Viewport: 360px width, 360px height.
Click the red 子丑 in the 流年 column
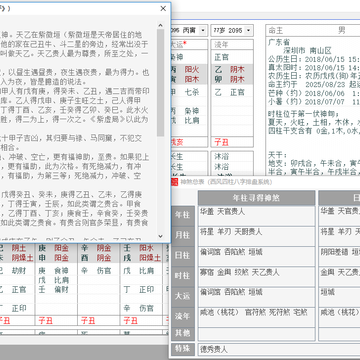221,143
